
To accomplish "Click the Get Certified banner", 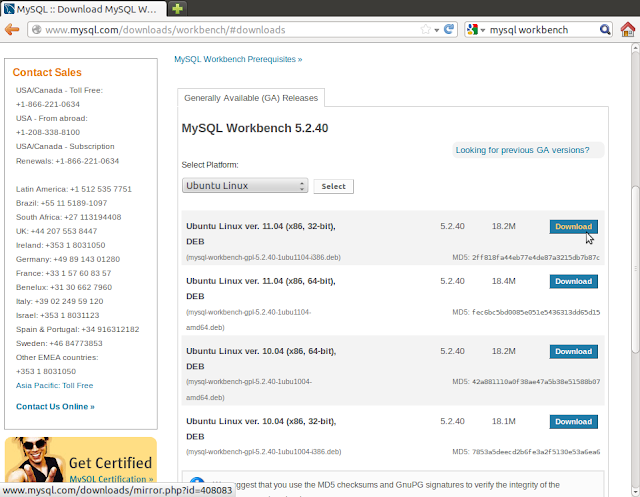I will coord(81,460).
